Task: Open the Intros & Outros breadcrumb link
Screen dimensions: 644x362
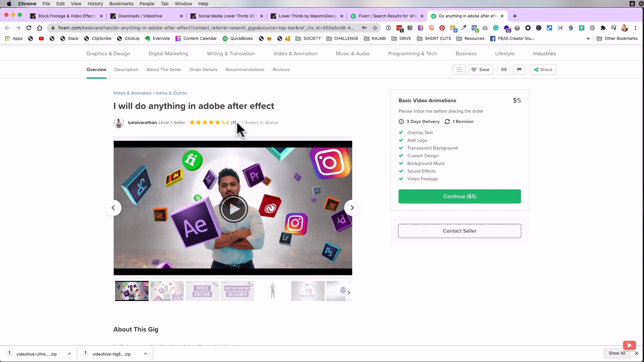Action: [171, 93]
